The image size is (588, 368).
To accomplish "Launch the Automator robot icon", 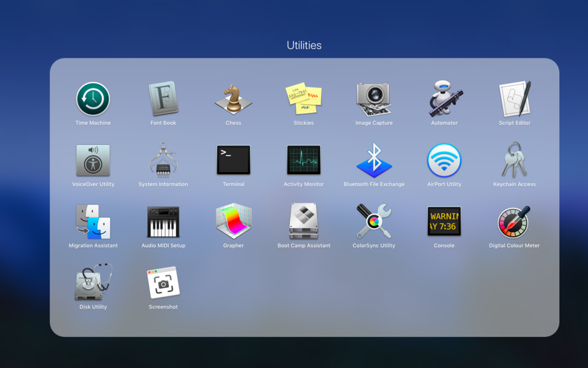I will click(445, 98).
